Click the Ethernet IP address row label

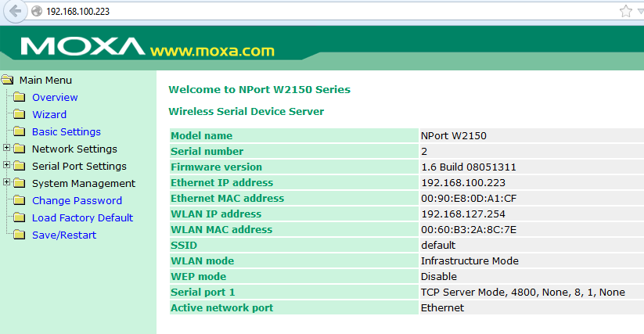pos(222,182)
